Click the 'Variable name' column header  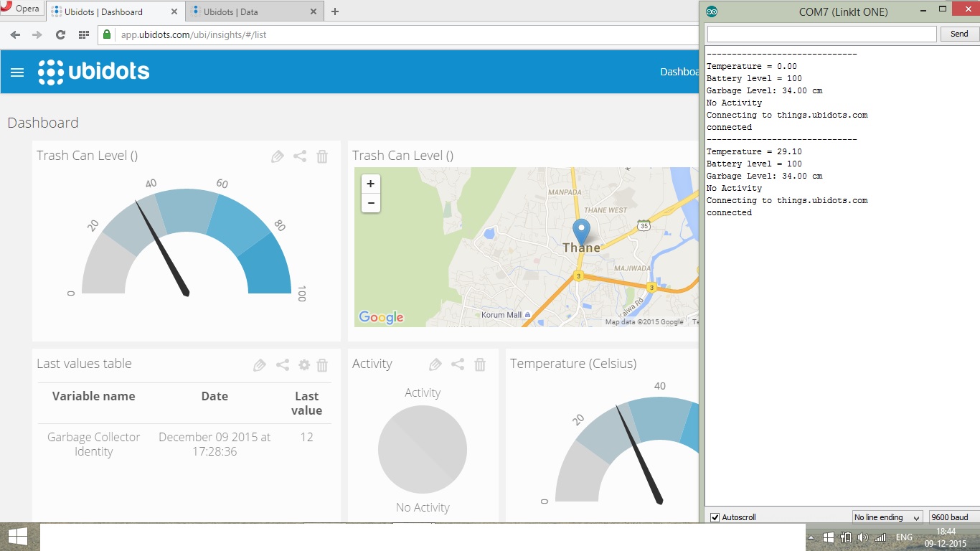tap(93, 396)
